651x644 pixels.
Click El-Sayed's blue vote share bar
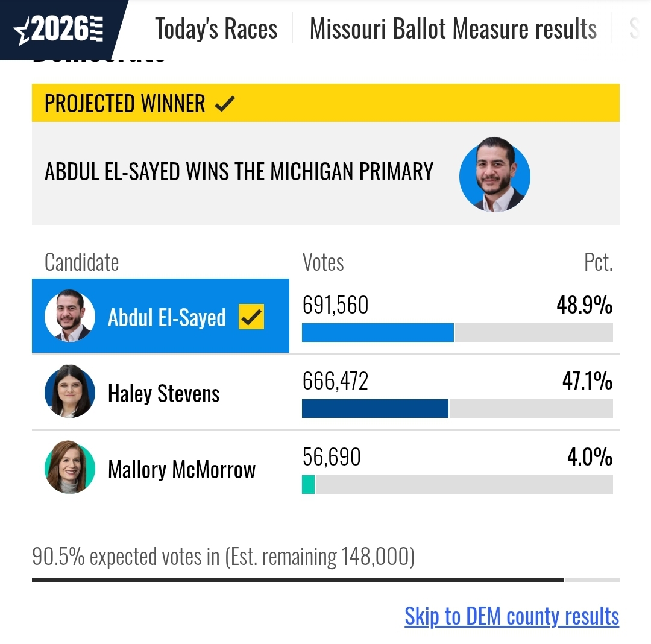coord(378,333)
